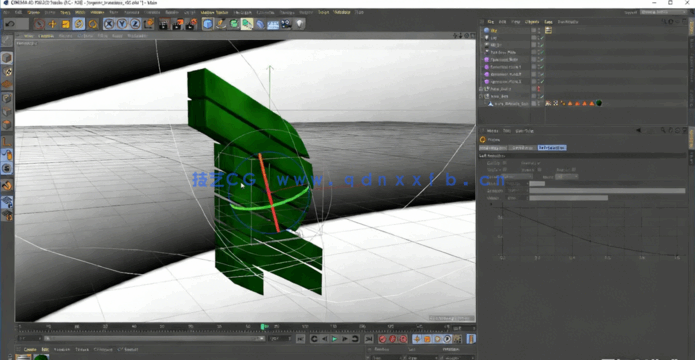
Task: Click the green material tag on selected object
Action: click(599, 103)
